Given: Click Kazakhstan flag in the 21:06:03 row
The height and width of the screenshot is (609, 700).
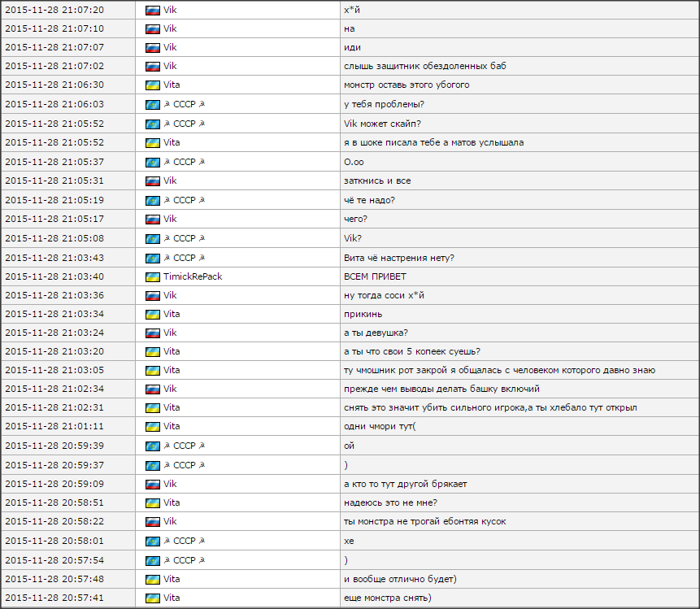Looking at the screenshot, I should 152,104.
